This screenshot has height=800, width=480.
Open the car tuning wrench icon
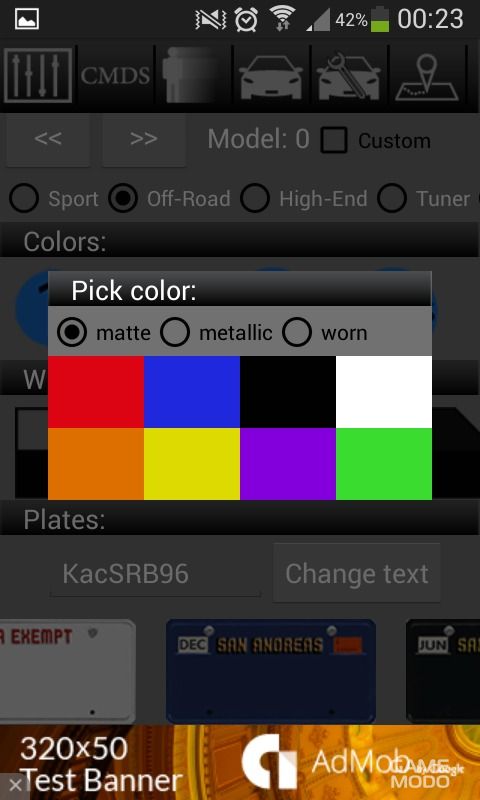pyautogui.click(x=349, y=77)
